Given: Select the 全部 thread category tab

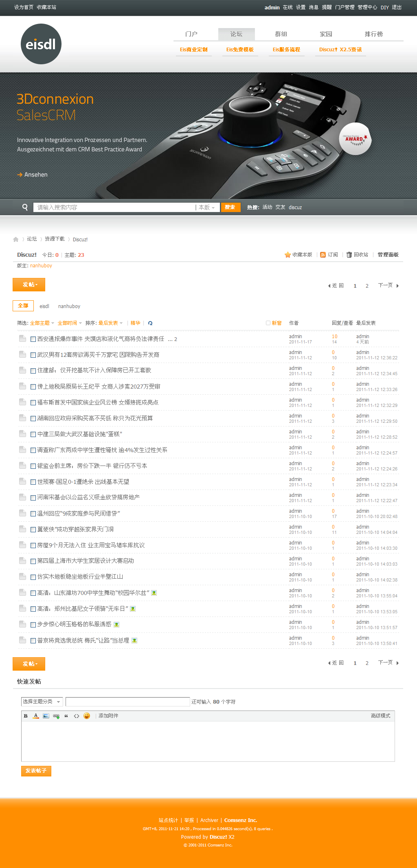Looking at the screenshot, I should point(23,306).
